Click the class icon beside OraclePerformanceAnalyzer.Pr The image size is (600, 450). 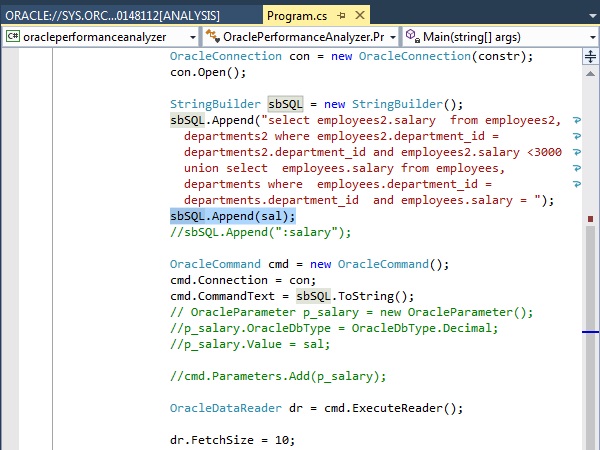tap(212, 36)
